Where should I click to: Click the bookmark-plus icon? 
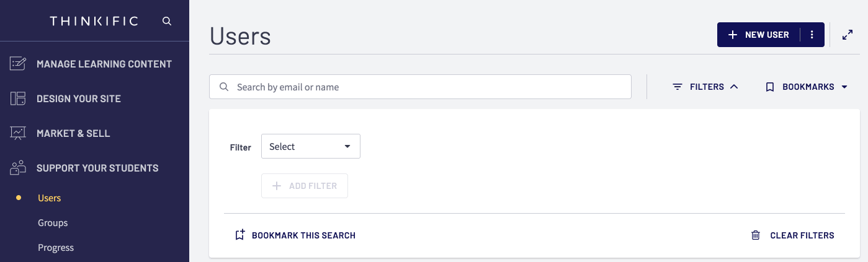240,235
